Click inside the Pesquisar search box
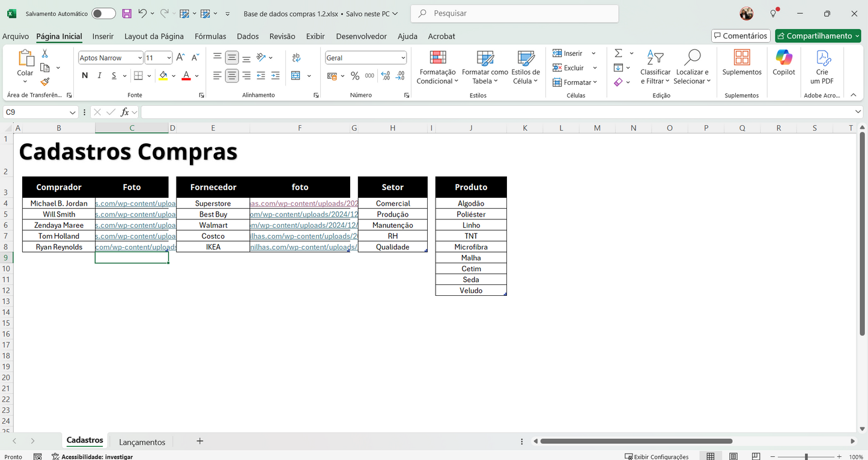Image resolution: width=868 pixels, height=460 pixels. pyautogui.click(x=514, y=13)
